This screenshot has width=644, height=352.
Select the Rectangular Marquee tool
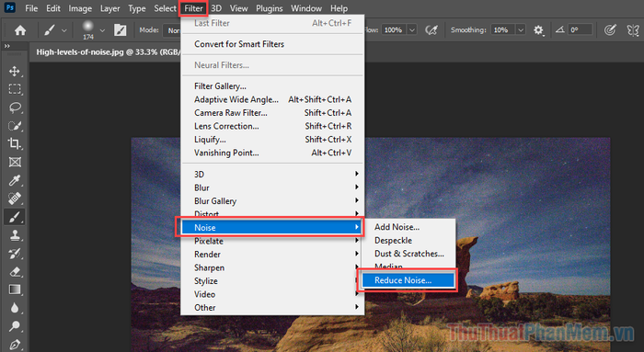[15, 89]
